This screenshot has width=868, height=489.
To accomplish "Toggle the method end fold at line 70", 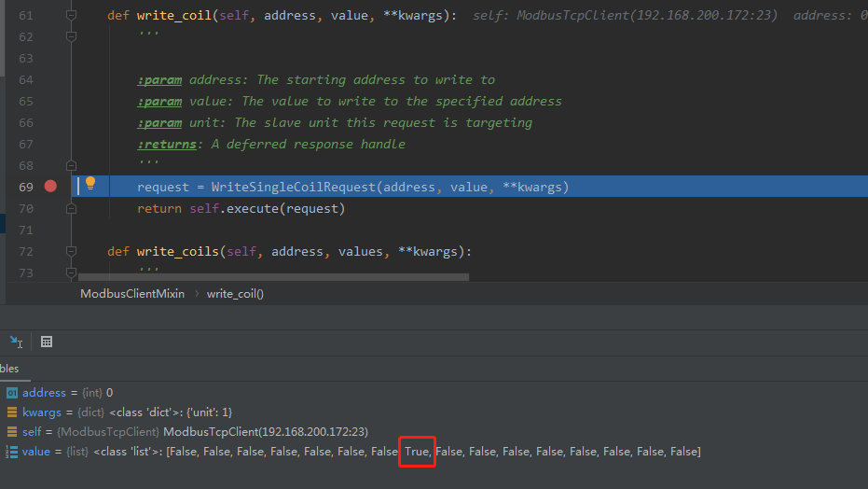I will point(71,209).
